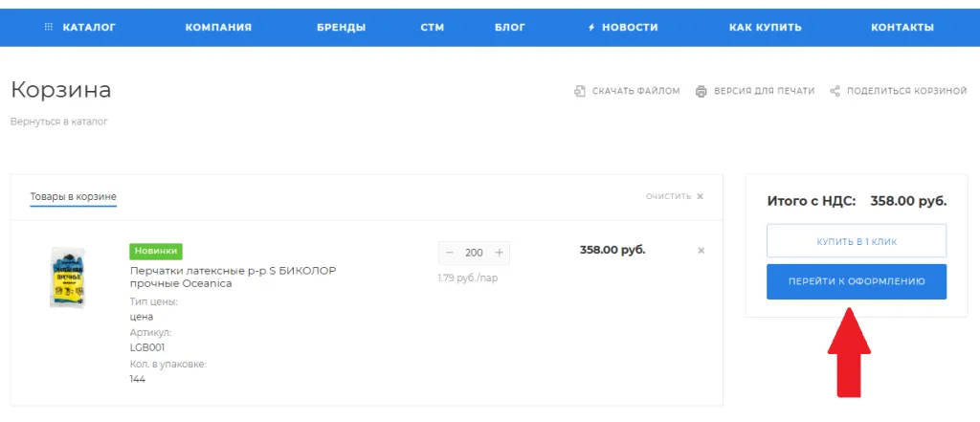Screen dimensions: 980x422
Task: Follow the Вернуться в каталог link
Action: 58,122
